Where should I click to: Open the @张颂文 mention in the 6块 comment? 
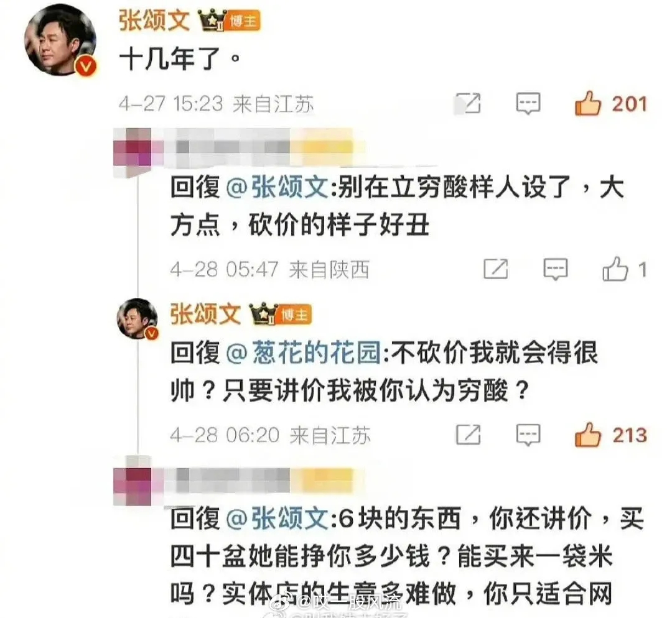pos(277,519)
